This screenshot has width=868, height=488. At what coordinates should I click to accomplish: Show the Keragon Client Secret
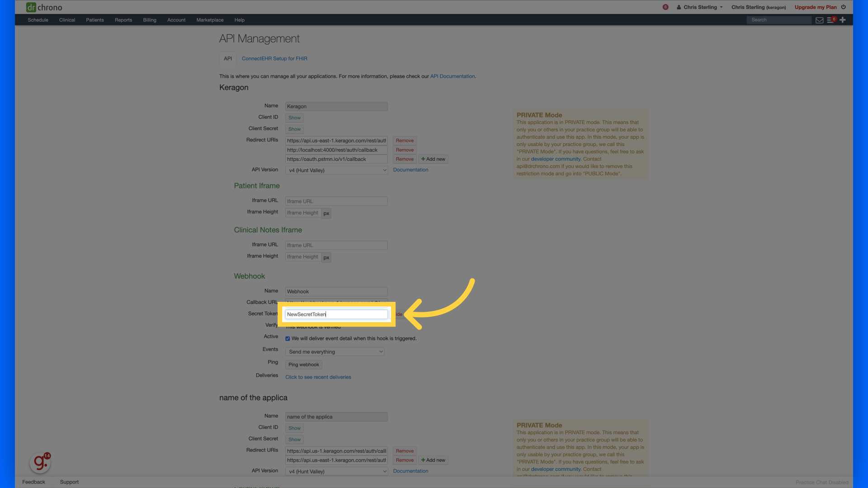tap(294, 129)
